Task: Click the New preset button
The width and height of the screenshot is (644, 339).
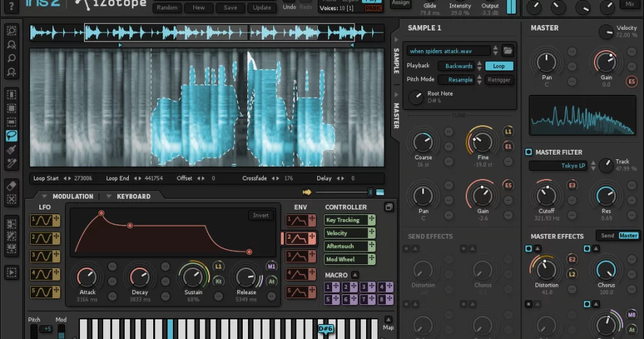Action: click(x=199, y=7)
